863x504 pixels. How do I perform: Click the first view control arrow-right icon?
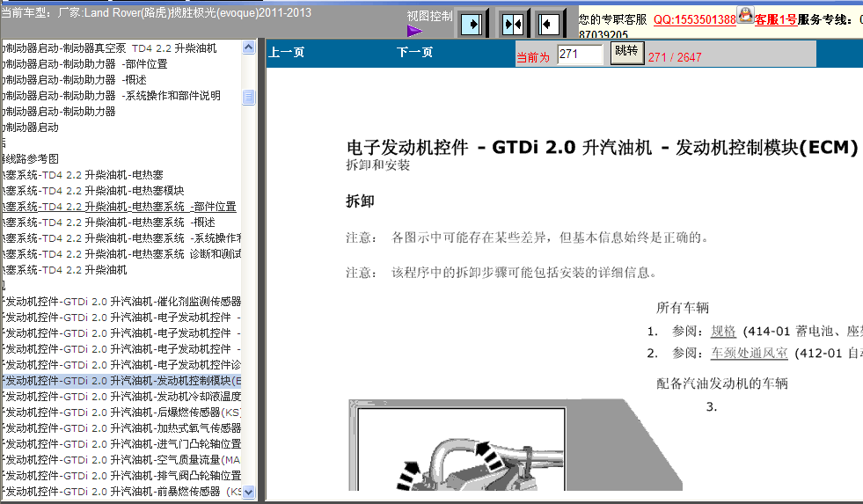tap(472, 25)
